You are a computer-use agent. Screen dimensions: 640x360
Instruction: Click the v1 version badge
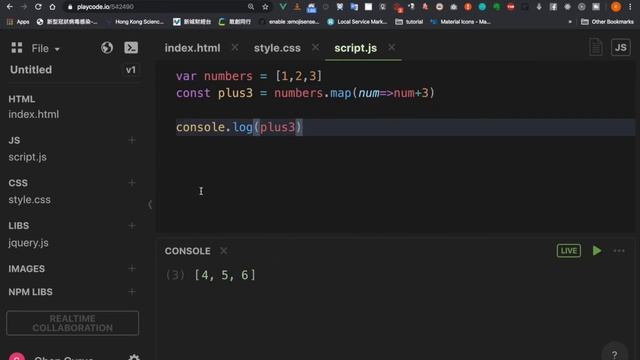click(x=131, y=70)
